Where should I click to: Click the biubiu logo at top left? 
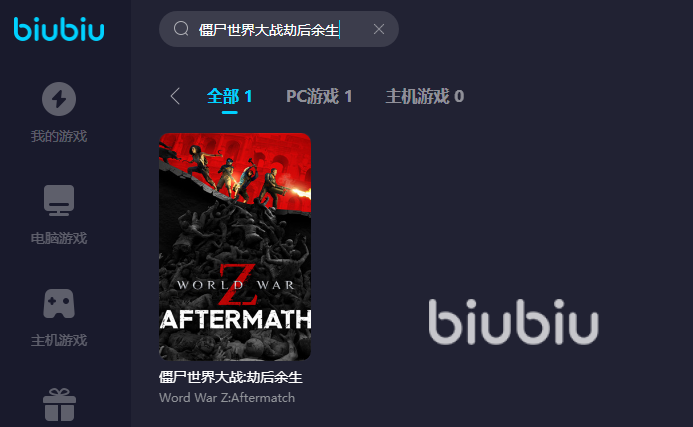(59, 29)
